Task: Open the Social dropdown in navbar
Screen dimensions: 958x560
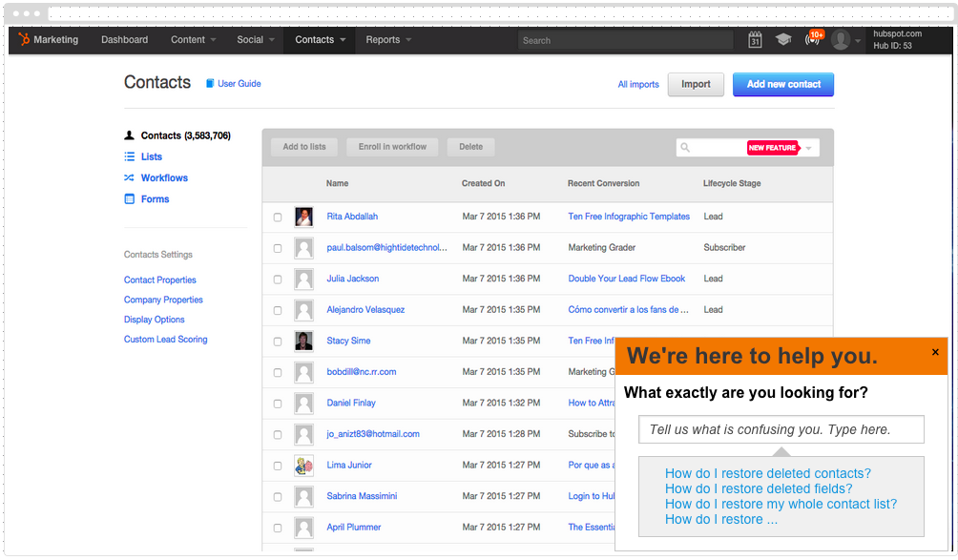Action: point(255,40)
